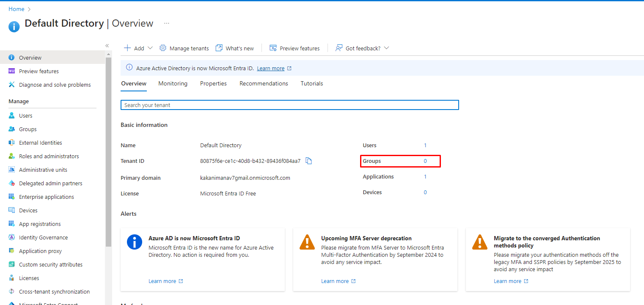Click the Cross-tenant synchronization icon
The height and width of the screenshot is (305, 644).
[11, 291]
